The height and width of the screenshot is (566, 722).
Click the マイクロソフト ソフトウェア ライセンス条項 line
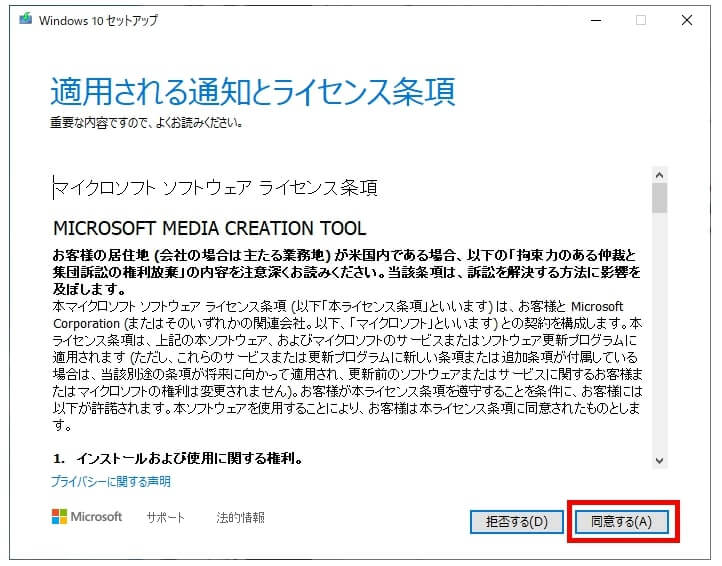click(215, 188)
